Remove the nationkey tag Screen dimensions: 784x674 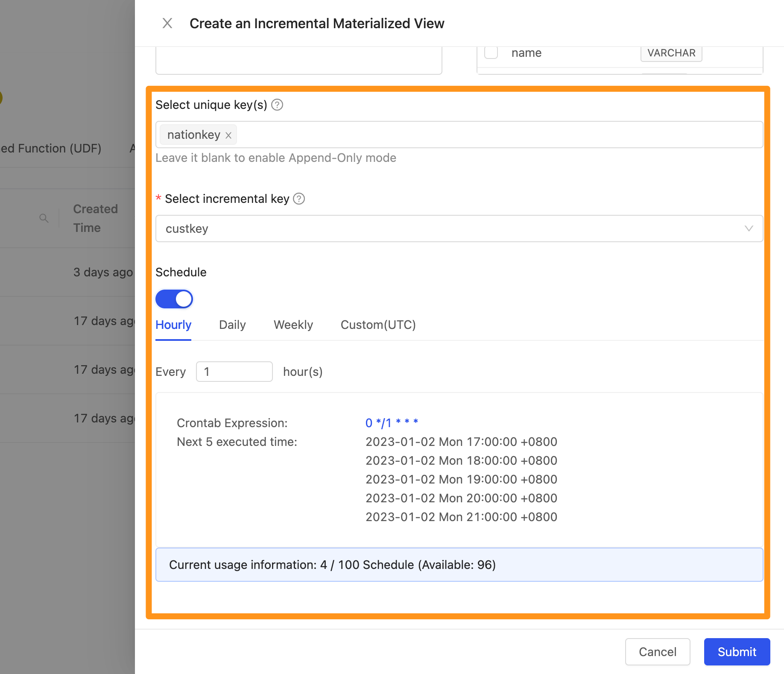click(x=228, y=135)
